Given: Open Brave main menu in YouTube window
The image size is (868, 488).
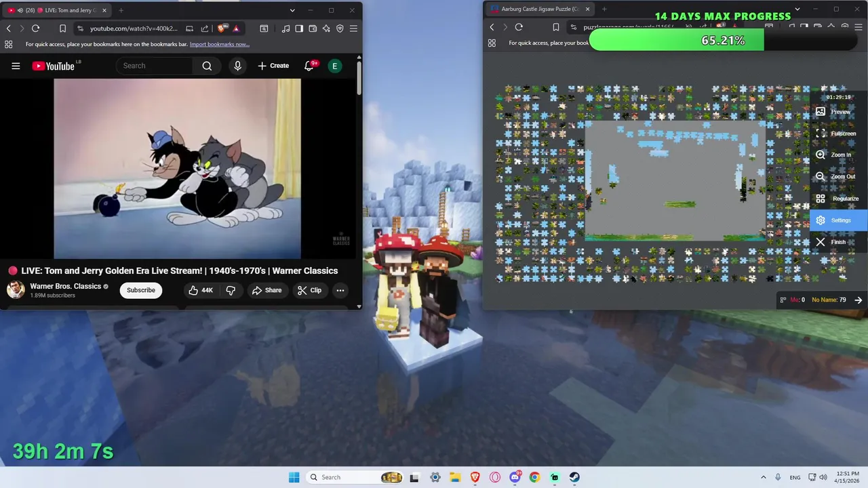Looking at the screenshot, I should pyautogui.click(x=353, y=28).
